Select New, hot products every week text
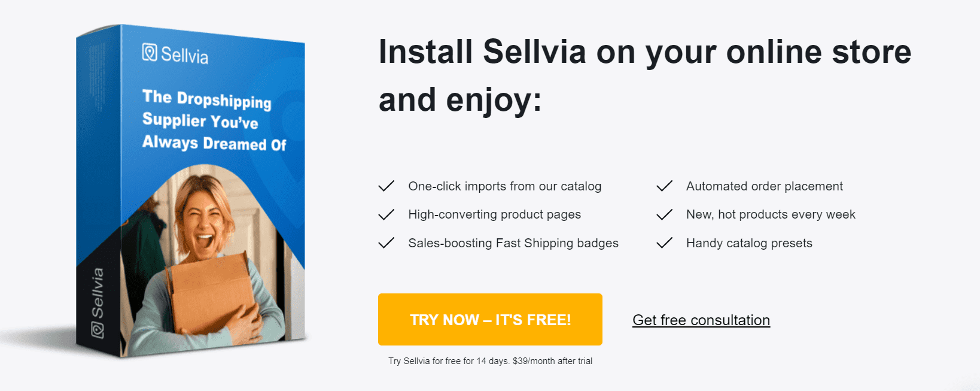980x391 pixels. pyautogui.click(x=771, y=214)
